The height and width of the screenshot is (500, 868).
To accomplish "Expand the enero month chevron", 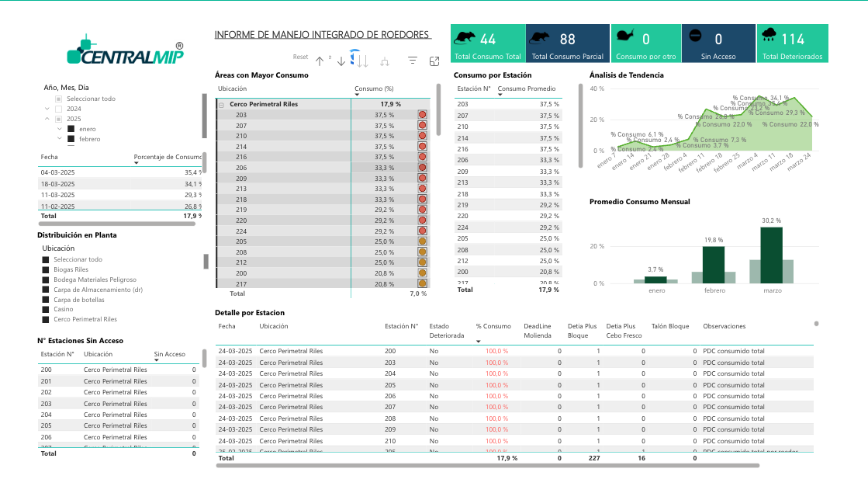I will tap(60, 129).
